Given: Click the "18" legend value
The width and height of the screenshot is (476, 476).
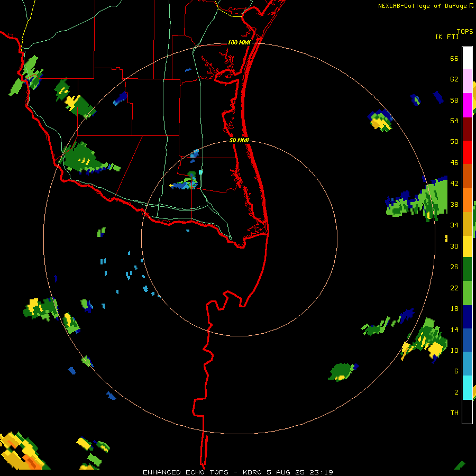Looking at the screenshot, I should (x=454, y=309).
